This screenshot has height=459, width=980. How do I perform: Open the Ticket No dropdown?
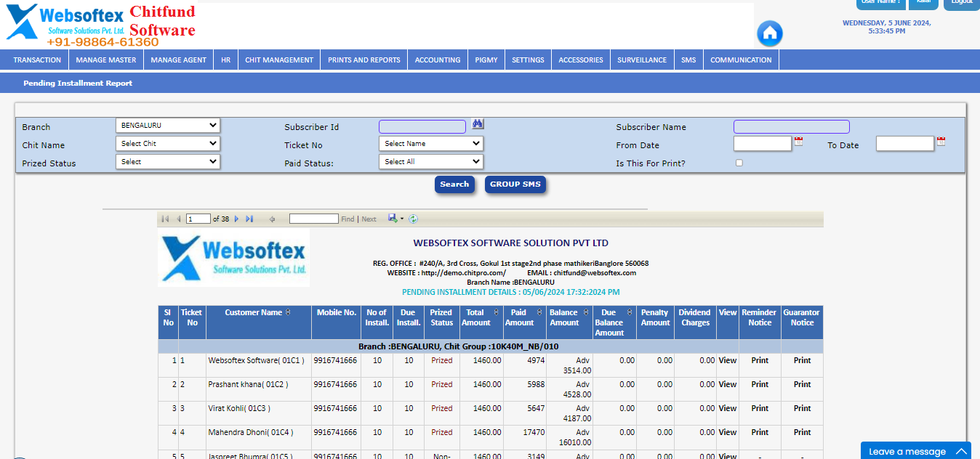pos(430,143)
